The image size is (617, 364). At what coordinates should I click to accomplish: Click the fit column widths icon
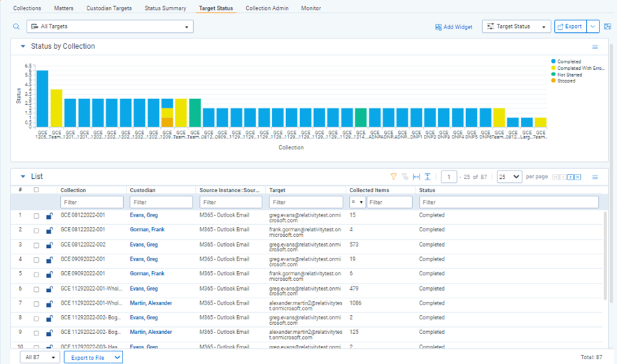point(416,177)
